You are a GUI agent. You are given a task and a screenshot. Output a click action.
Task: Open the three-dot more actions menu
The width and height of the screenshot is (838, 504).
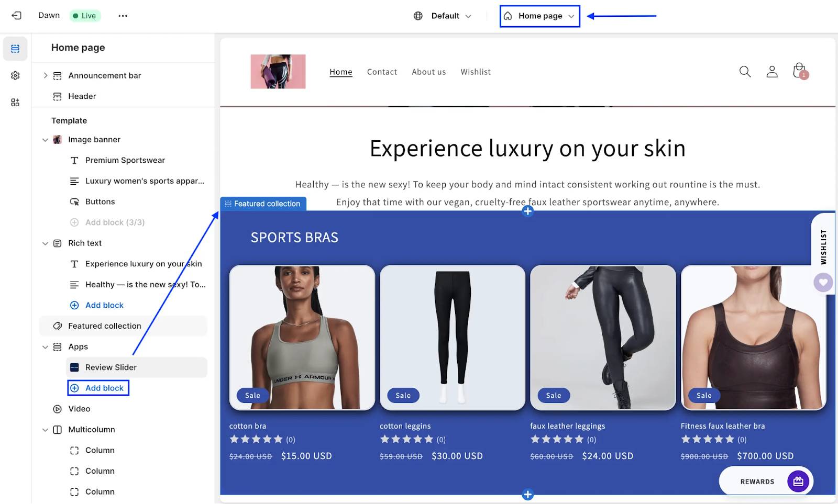point(123,16)
